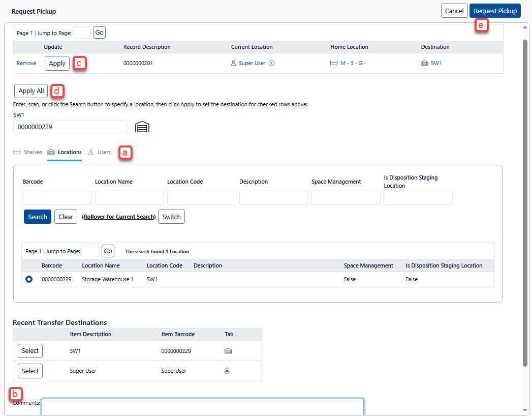Select the Storage Warehouse 1 radio button
This screenshot has height=416, width=532.
pyautogui.click(x=29, y=279)
